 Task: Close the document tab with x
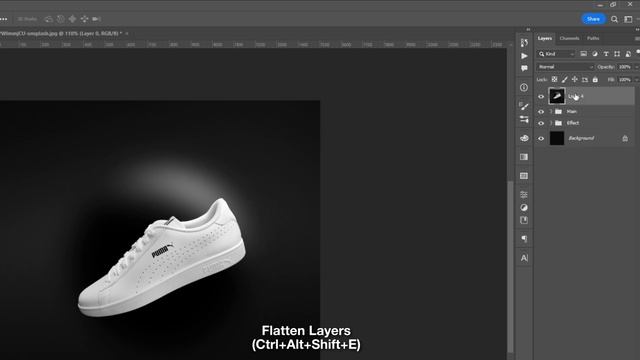[127, 33]
